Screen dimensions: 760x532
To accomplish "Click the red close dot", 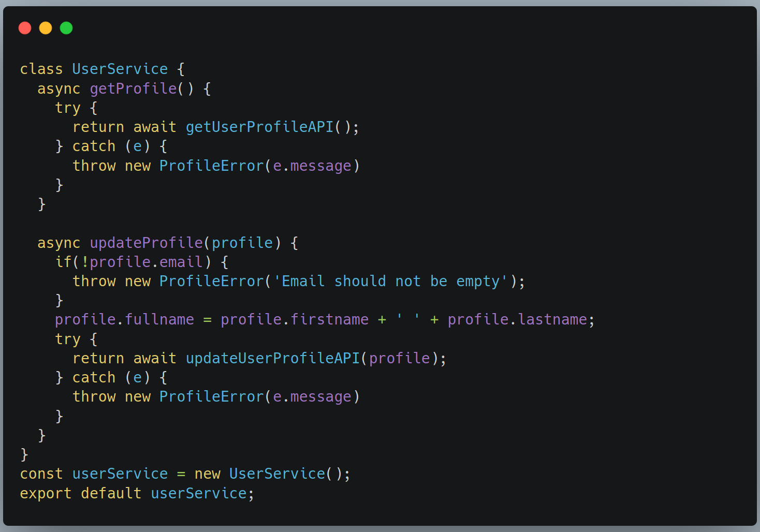I will [x=25, y=28].
